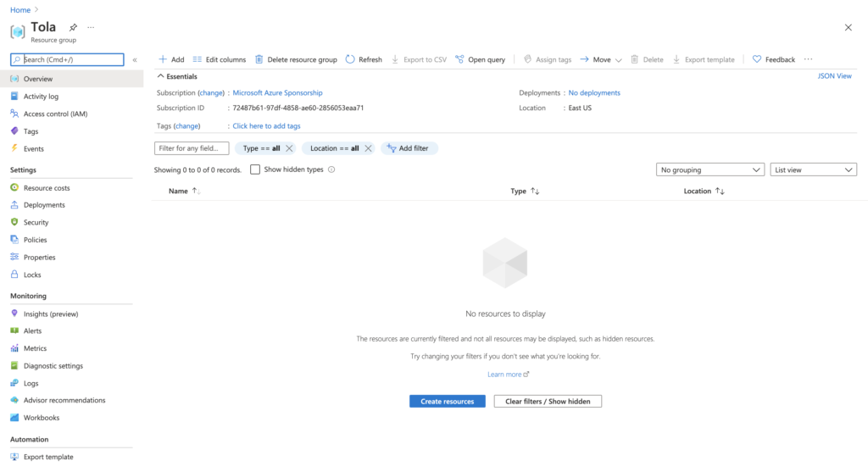Open the List view dropdown
This screenshot has height=472, width=868.
point(813,169)
